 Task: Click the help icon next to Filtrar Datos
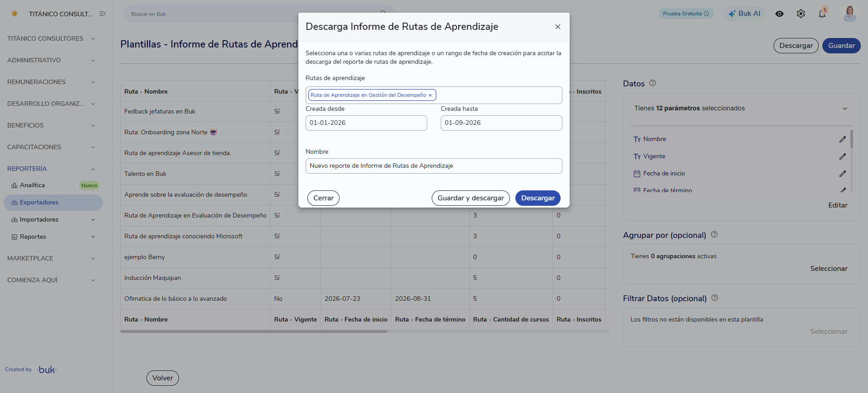pyautogui.click(x=715, y=298)
